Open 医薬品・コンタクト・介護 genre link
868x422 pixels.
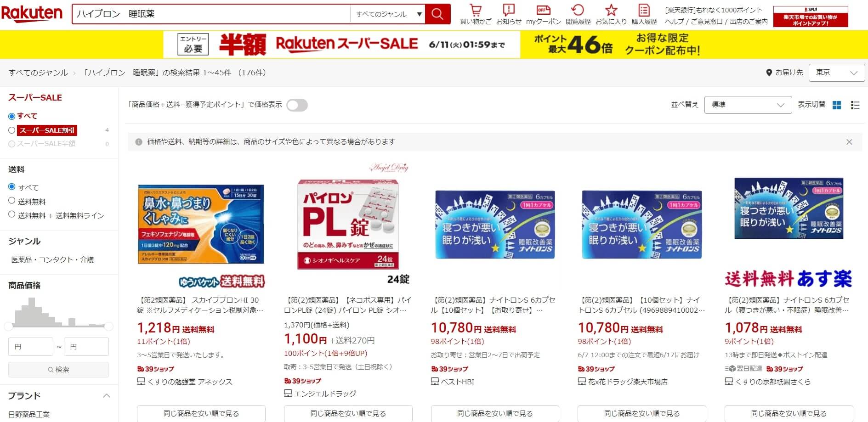(52, 259)
